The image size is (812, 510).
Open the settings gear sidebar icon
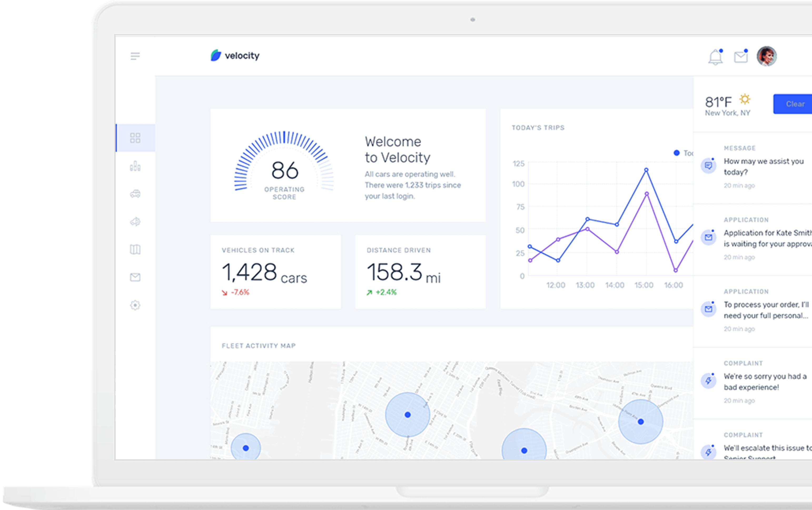[135, 305]
